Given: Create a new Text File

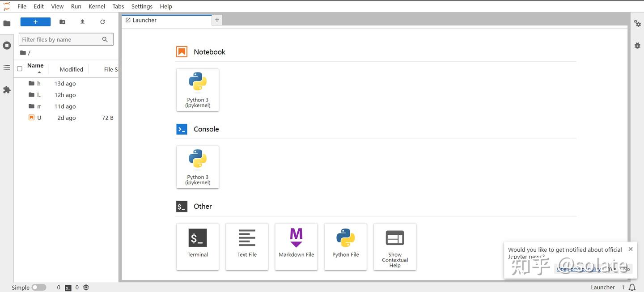Looking at the screenshot, I should click(x=247, y=247).
